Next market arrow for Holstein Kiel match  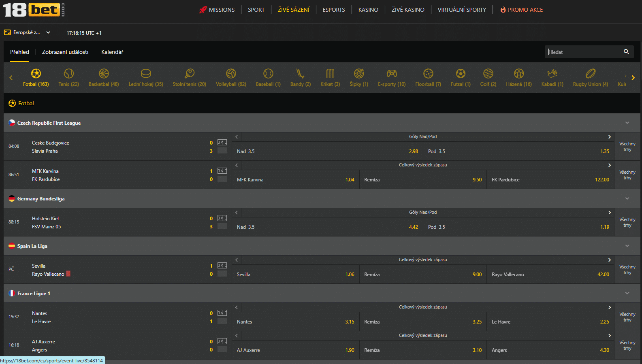(609, 213)
